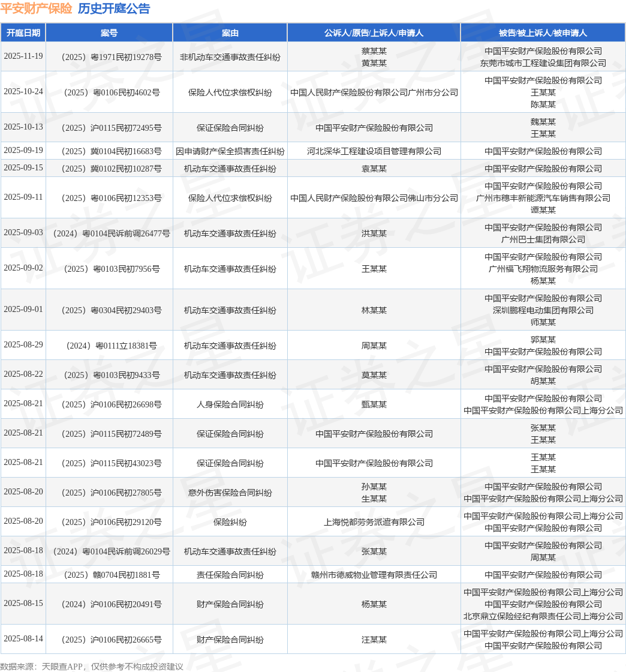
Task: Click the 公诉人/原告/上诉人/申请人 column header
Action: click(x=374, y=33)
